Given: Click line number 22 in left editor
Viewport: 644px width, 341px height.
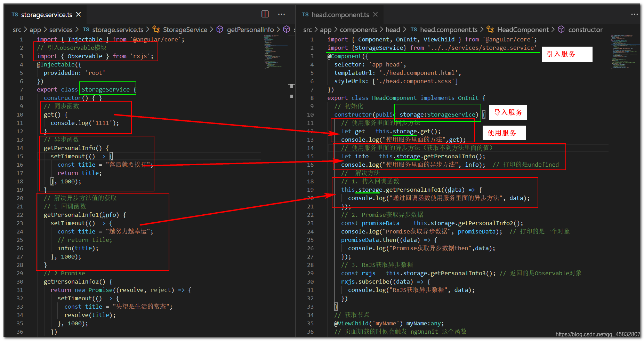Looking at the screenshot, I should click(20, 215).
